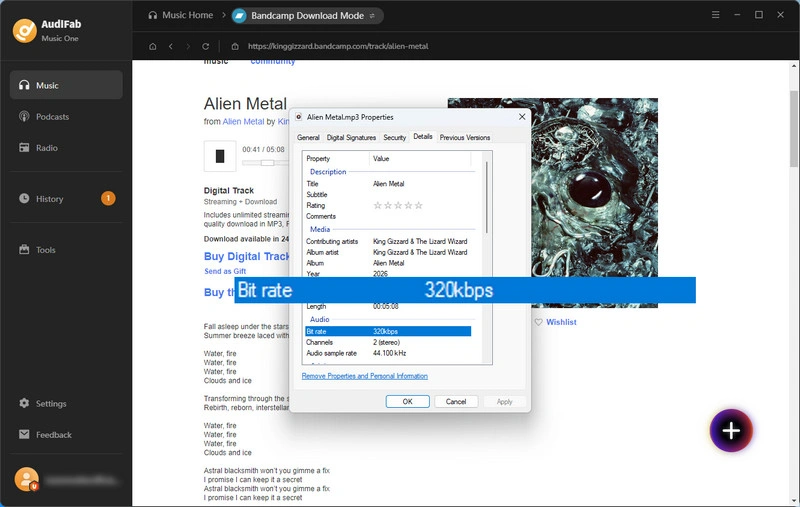The height and width of the screenshot is (507, 800).
Task: Open the Music section in the sidebar
Action: 66,85
